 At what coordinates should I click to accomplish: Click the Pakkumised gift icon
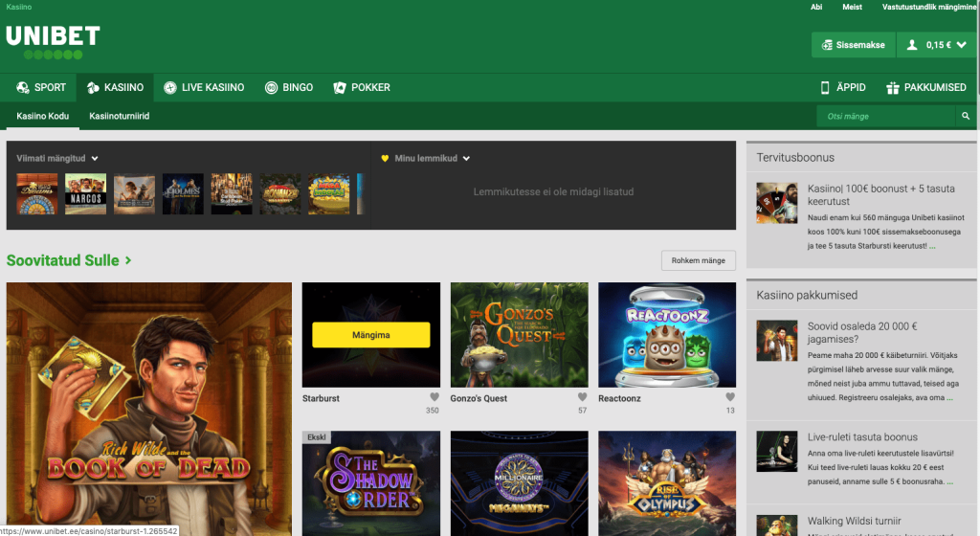pos(893,87)
